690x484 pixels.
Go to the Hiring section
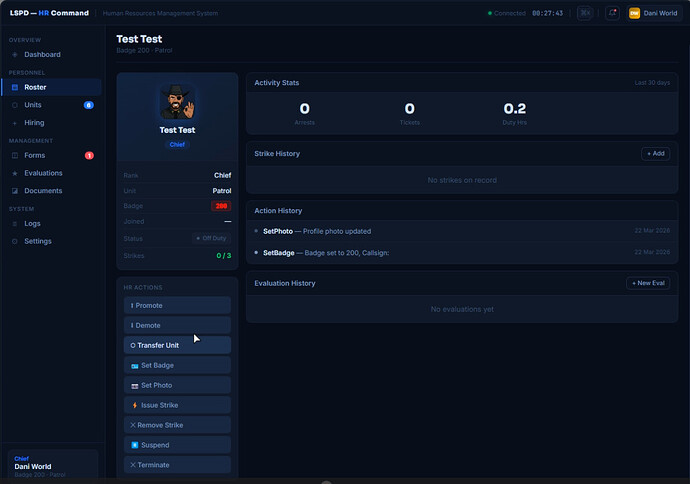(x=51, y=123)
